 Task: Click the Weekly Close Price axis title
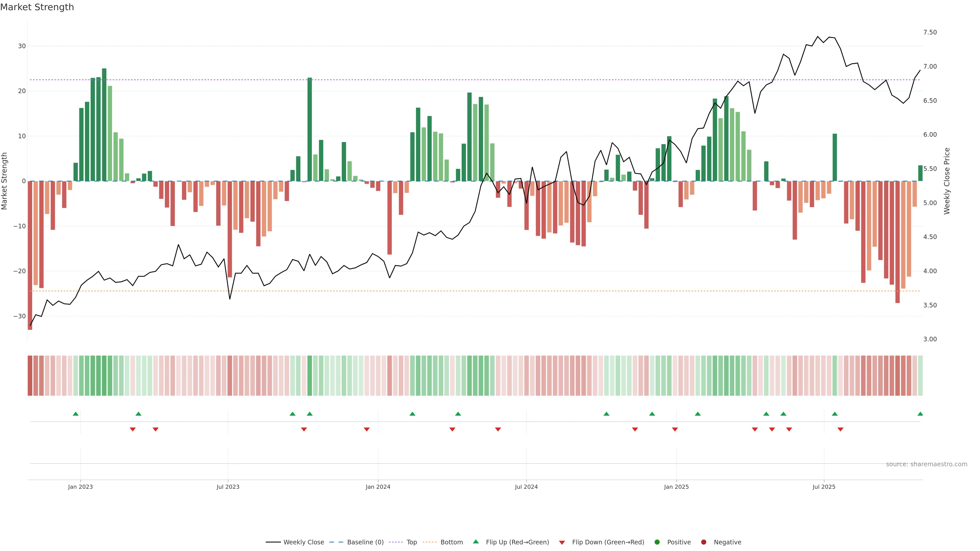click(947, 181)
